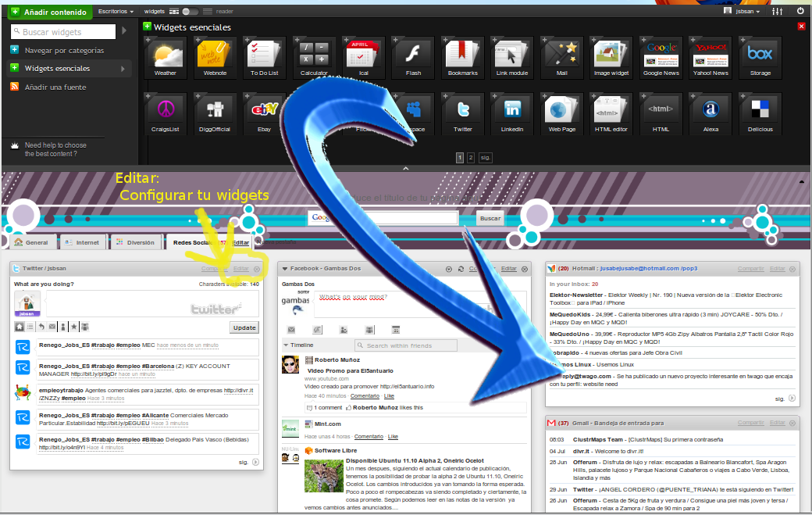
Task: Refresh the Facebook widget
Action: [x=461, y=269]
